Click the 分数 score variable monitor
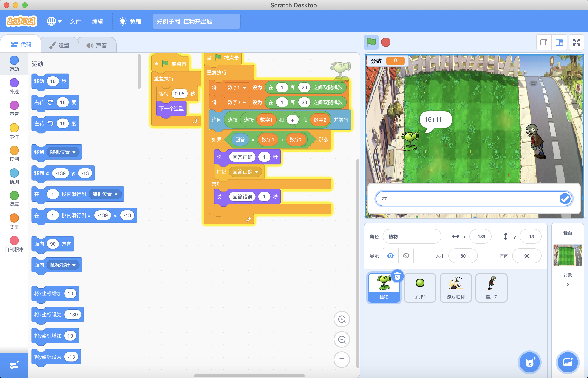This screenshot has height=378, width=588. point(387,61)
